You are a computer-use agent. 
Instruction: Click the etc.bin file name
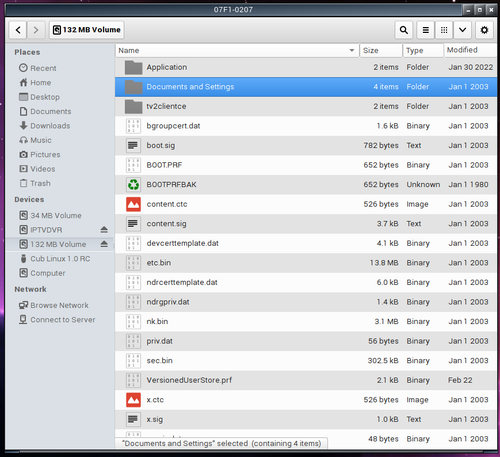click(x=159, y=263)
